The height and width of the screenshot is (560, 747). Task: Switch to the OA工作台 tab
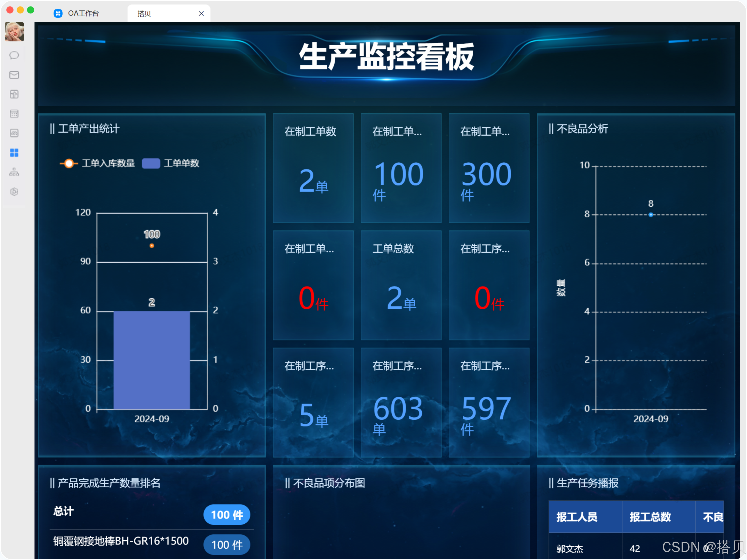(77, 13)
